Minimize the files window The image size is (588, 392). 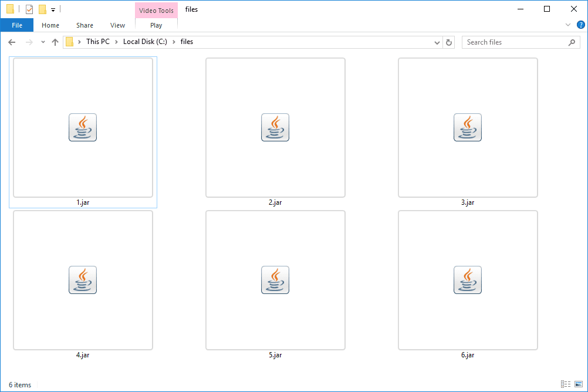click(x=520, y=9)
